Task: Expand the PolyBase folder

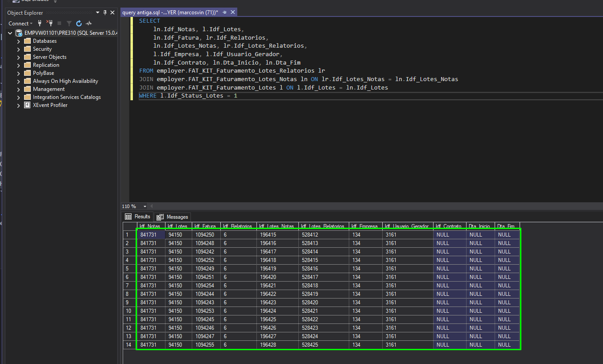Action: (19, 73)
